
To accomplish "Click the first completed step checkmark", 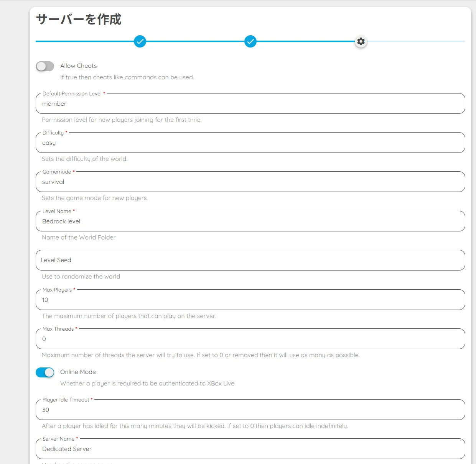I will tap(140, 41).
